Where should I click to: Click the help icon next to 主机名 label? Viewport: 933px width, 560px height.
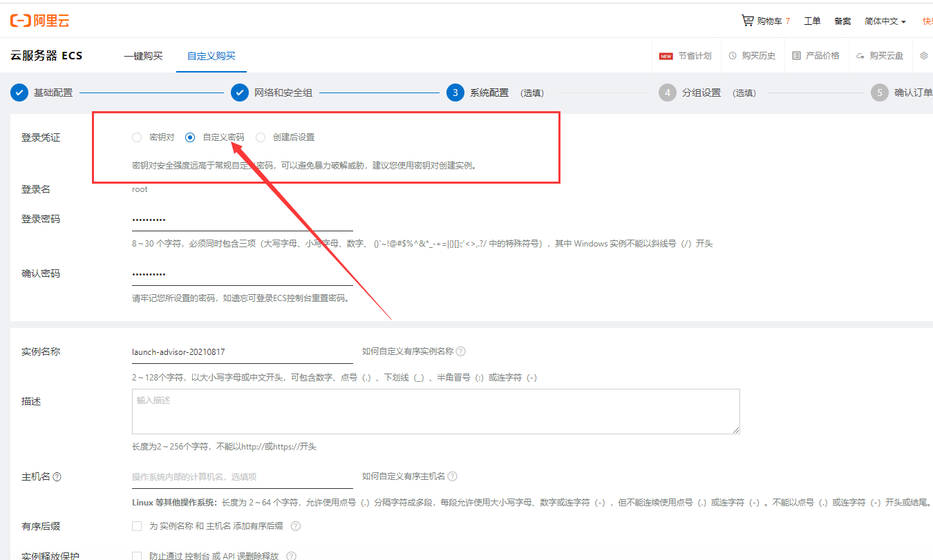click(x=57, y=477)
